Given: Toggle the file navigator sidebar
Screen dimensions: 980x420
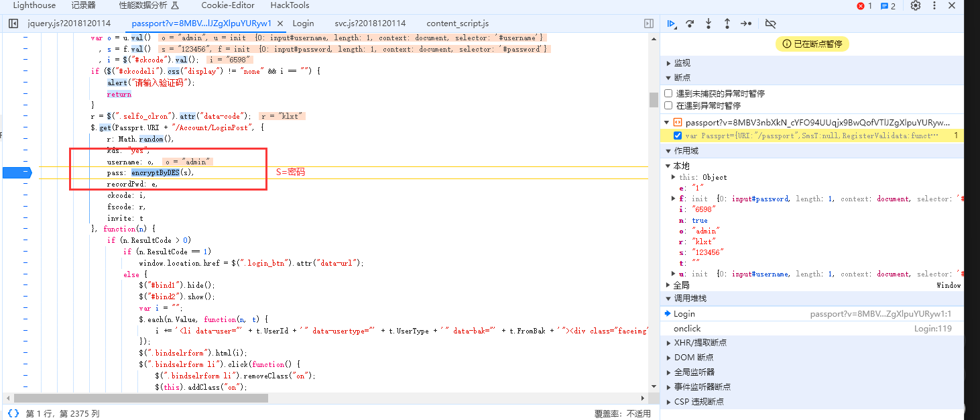Looking at the screenshot, I should 13,23.
